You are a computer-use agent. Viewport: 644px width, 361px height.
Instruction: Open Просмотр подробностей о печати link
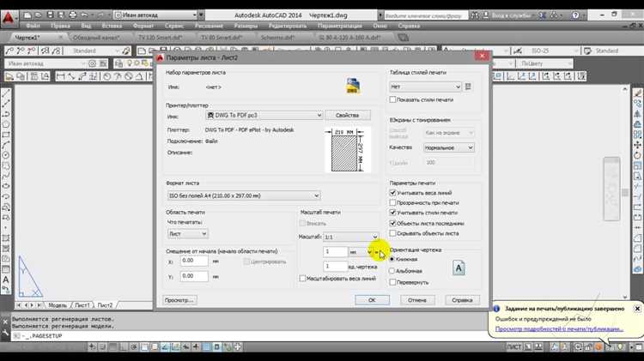click(x=559, y=329)
